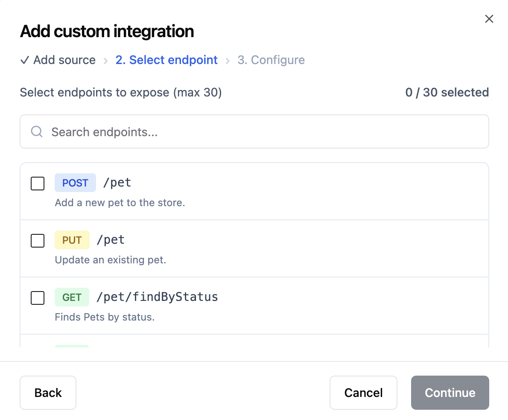Jump to the Configure step
This screenshot has height=420, width=508.
click(x=271, y=60)
